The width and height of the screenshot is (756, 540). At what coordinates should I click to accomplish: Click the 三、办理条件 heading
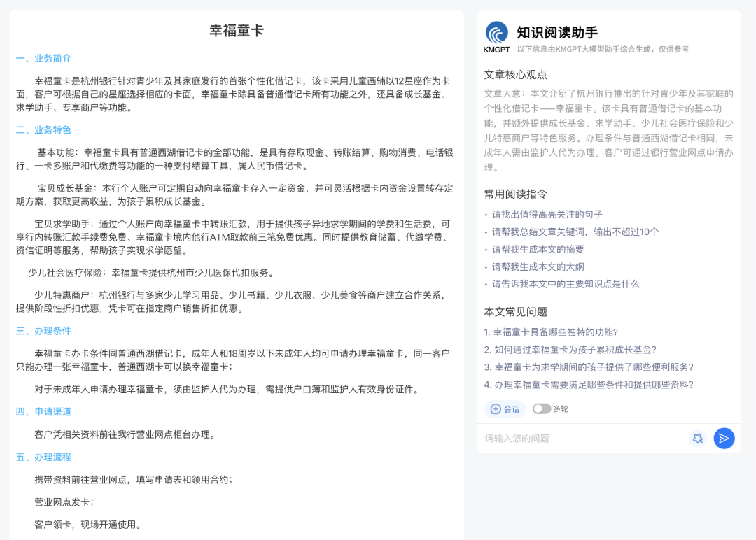point(43,331)
